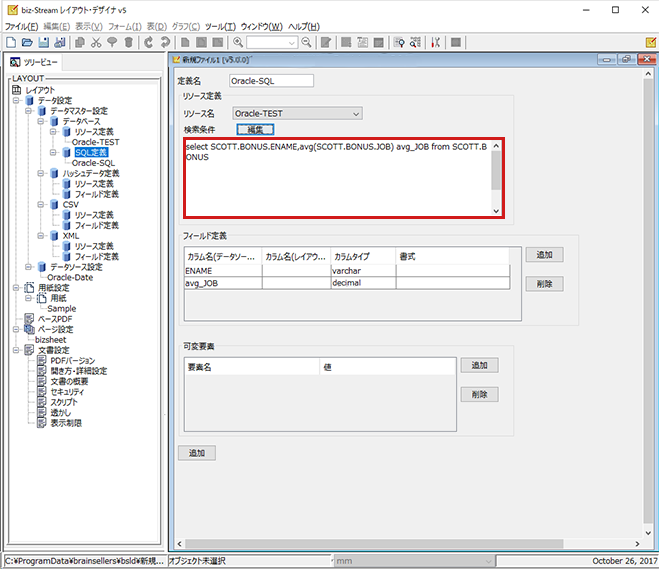Click the レイアウト root icon in tree

click(16, 90)
